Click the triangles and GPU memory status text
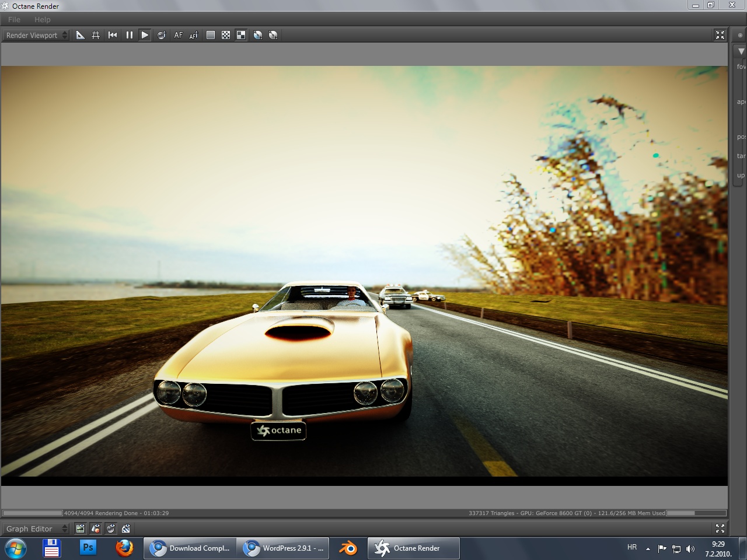The width and height of the screenshot is (747, 560). click(567, 513)
